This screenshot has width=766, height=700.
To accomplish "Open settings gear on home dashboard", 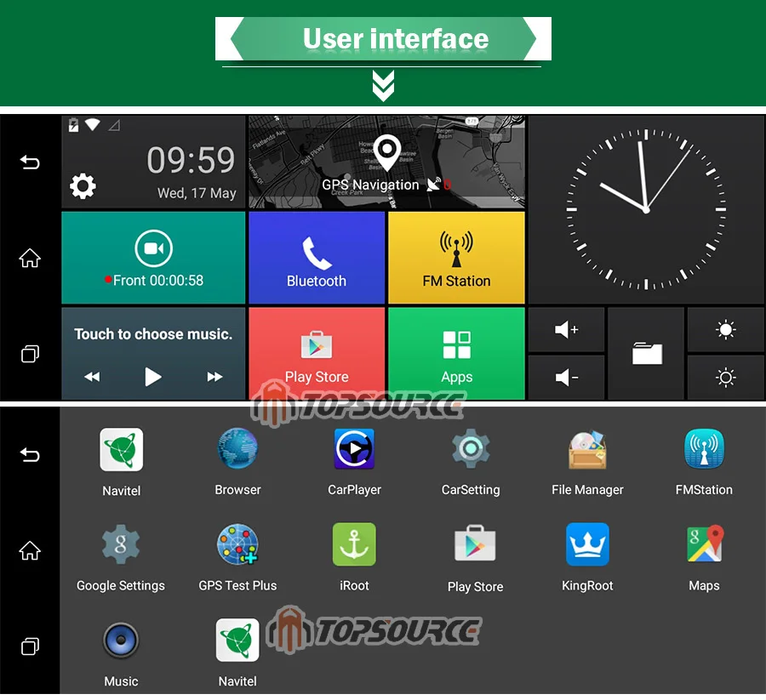I will click(83, 186).
